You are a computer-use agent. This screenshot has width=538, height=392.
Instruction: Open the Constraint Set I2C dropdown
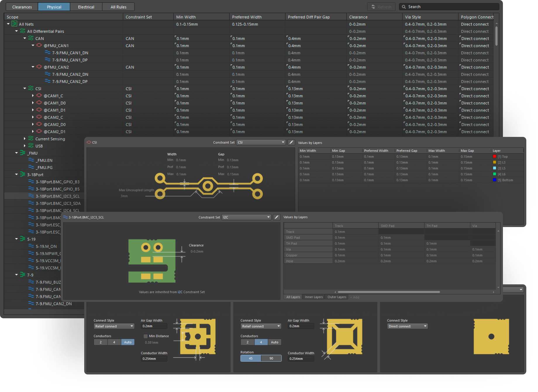pyautogui.click(x=246, y=217)
